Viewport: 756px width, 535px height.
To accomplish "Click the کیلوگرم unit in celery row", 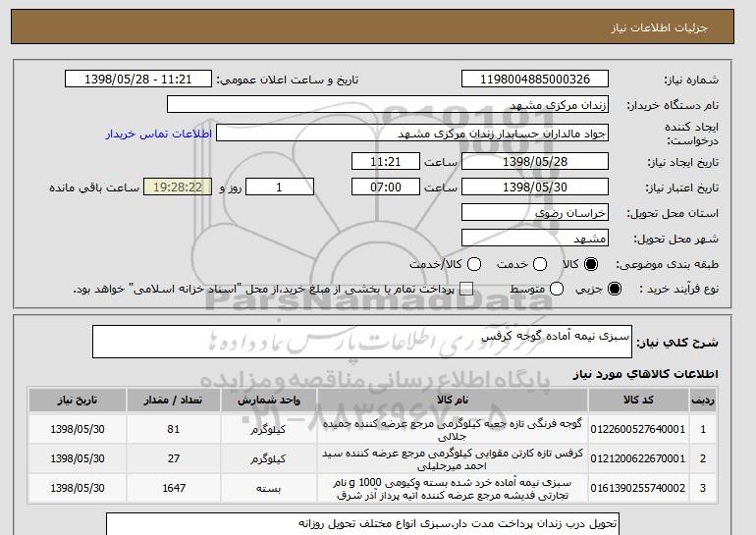I will 268,459.
